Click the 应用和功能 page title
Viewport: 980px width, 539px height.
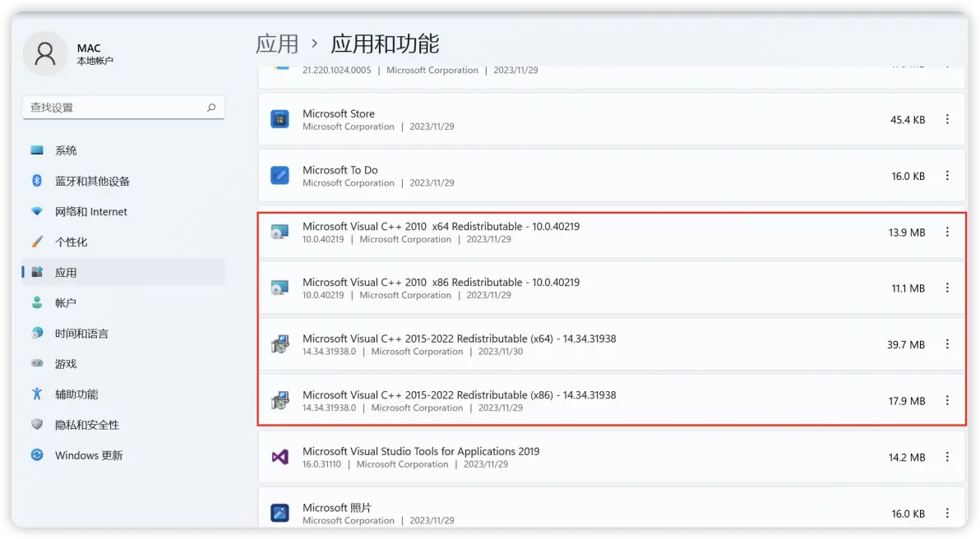tap(385, 44)
